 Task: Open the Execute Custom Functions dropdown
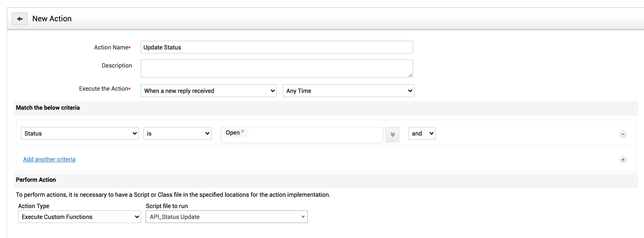click(79, 217)
